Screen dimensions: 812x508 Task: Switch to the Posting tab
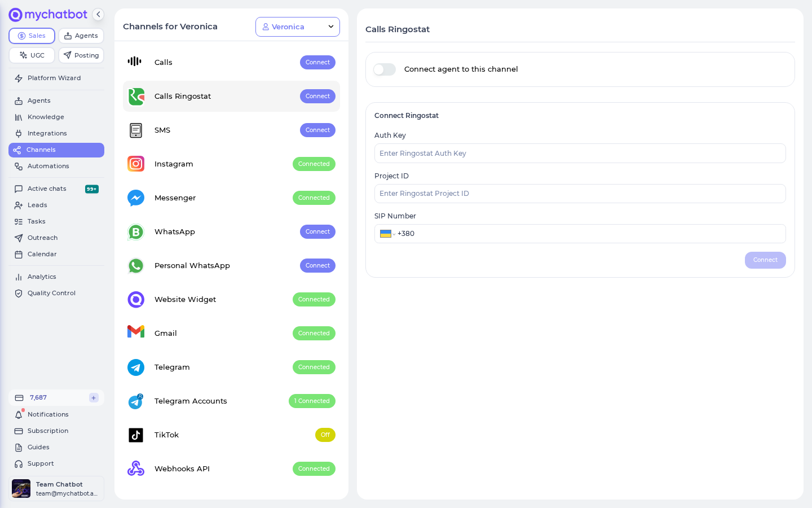tap(81, 55)
